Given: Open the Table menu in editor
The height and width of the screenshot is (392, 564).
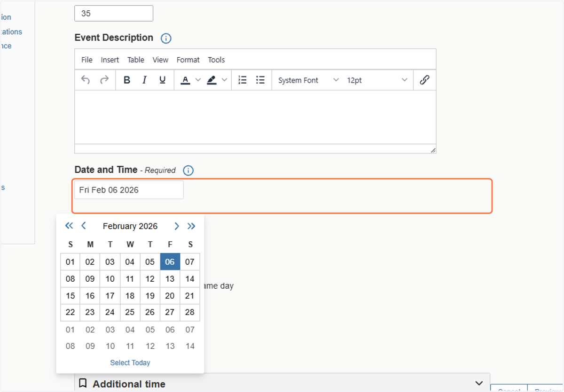Looking at the screenshot, I should coord(136,60).
